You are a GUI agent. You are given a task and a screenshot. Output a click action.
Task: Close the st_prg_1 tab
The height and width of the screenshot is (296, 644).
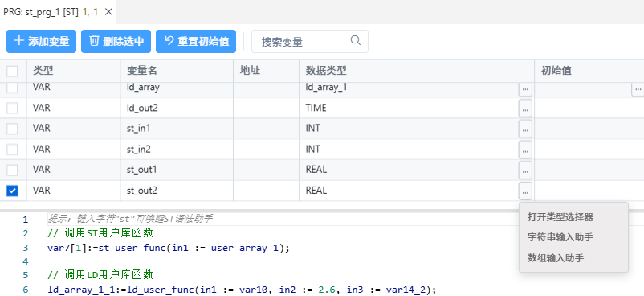coord(108,12)
